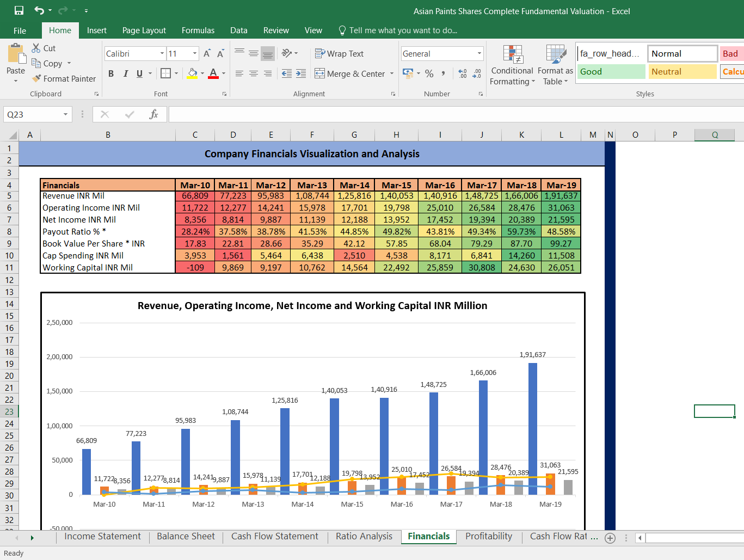The height and width of the screenshot is (560, 744).
Task: Select the Format Painter brush
Action: point(36,78)
